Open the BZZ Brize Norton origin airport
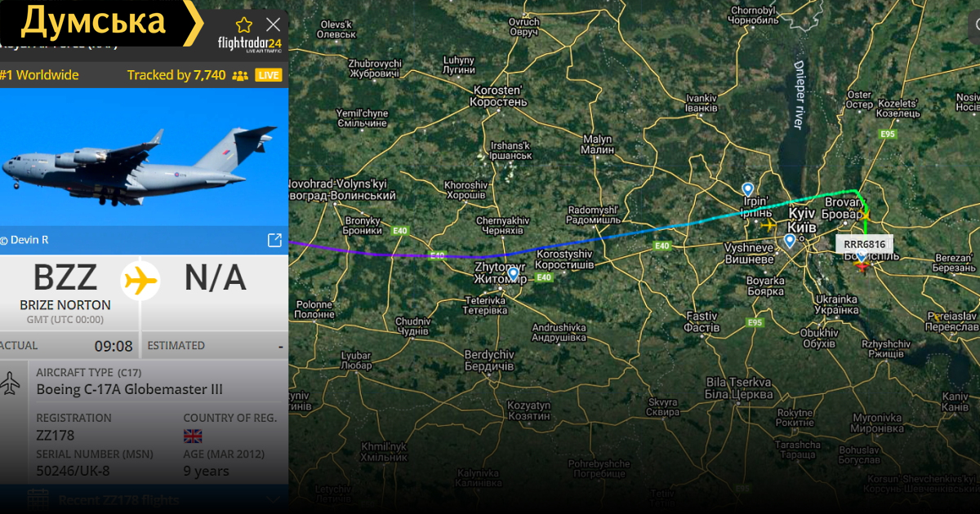The width and height of the screenshot is (980, 514). (65, 290)
